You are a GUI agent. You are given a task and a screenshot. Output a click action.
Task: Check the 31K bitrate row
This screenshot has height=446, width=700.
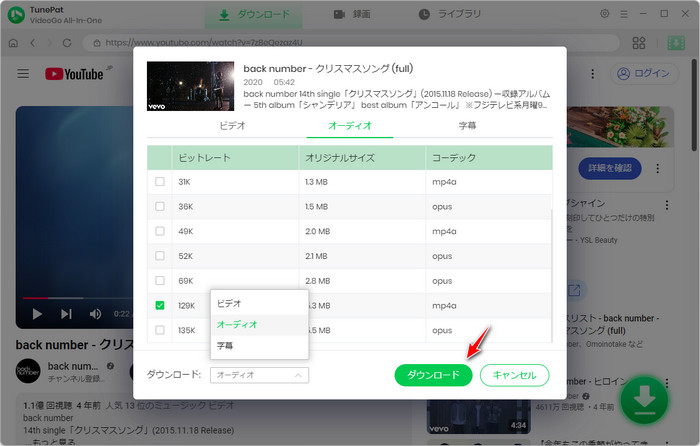click(160, 182)
